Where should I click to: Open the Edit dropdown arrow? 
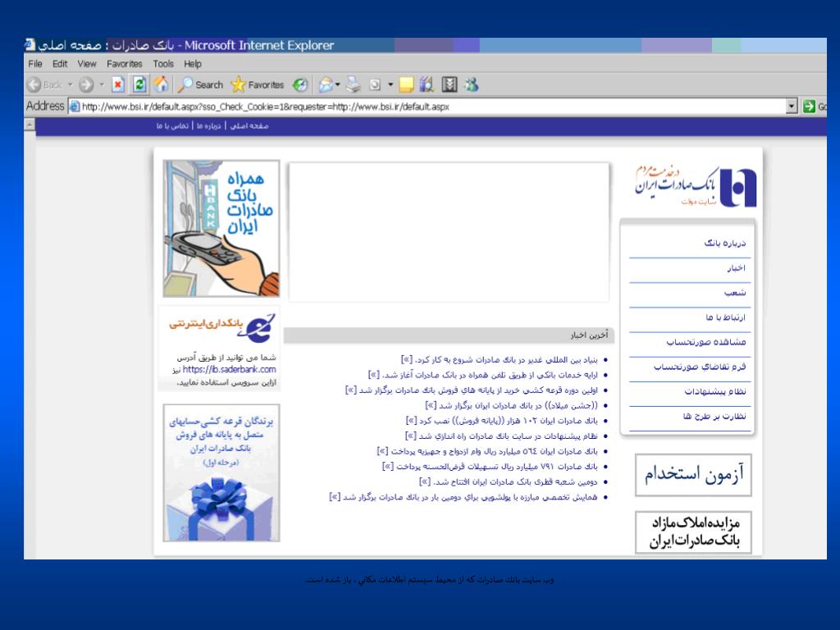click(390, 84)
